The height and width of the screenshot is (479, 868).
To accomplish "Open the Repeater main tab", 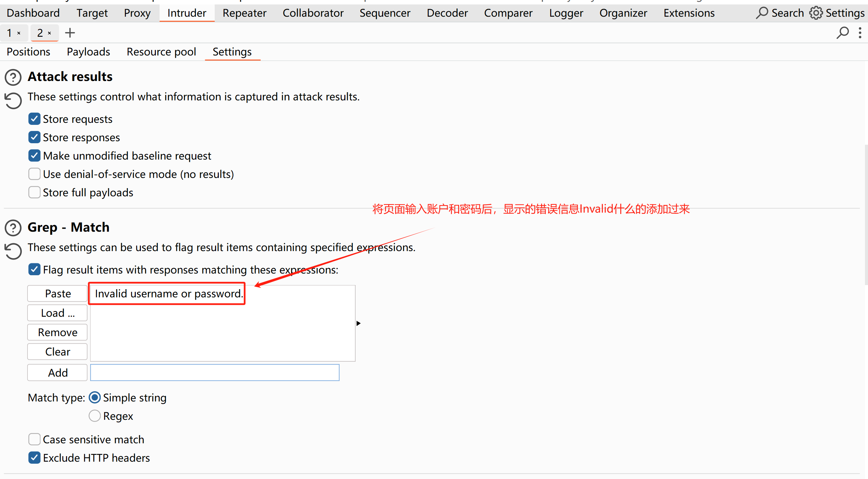I will tap(244, 13).
